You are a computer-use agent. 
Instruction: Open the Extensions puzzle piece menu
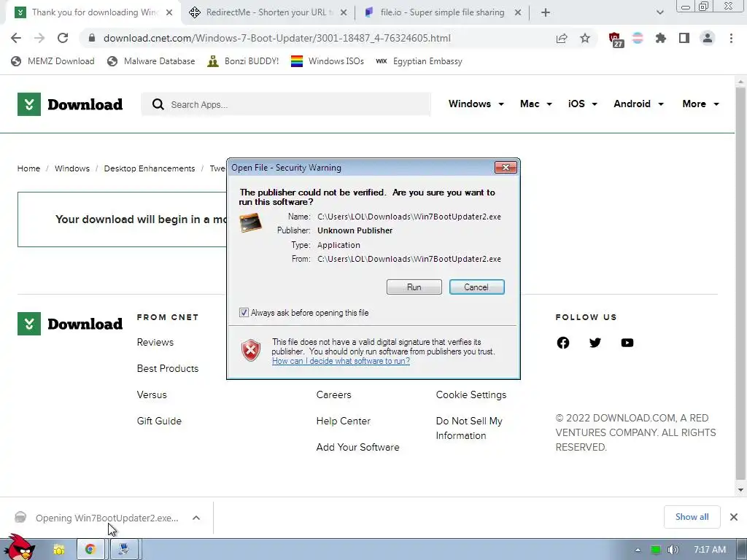(x=661, y=38)
